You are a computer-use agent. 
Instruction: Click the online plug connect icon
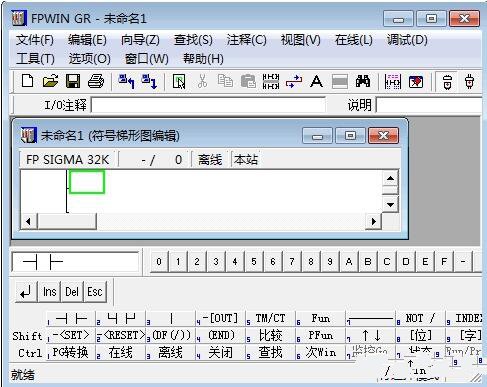(447, 82)
